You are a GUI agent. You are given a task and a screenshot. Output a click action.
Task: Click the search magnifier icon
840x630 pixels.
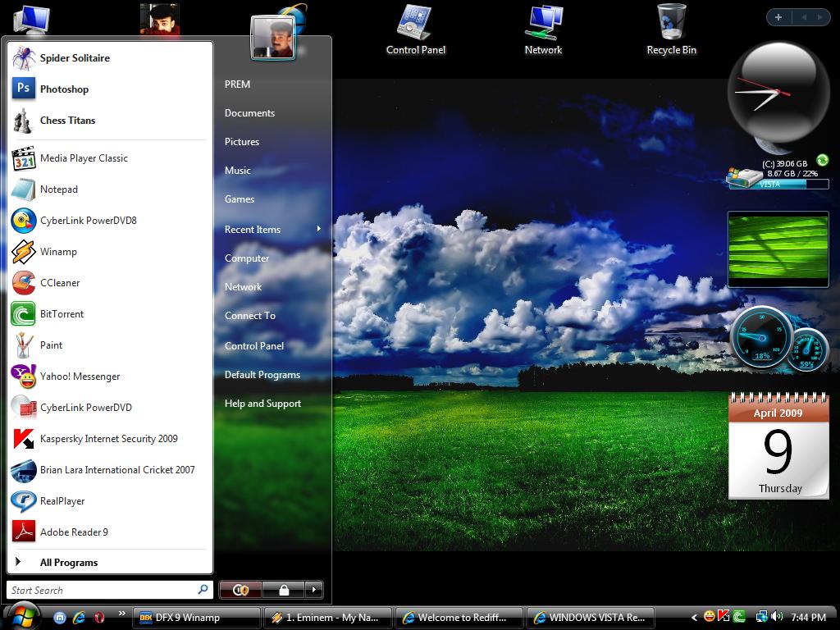203,589
